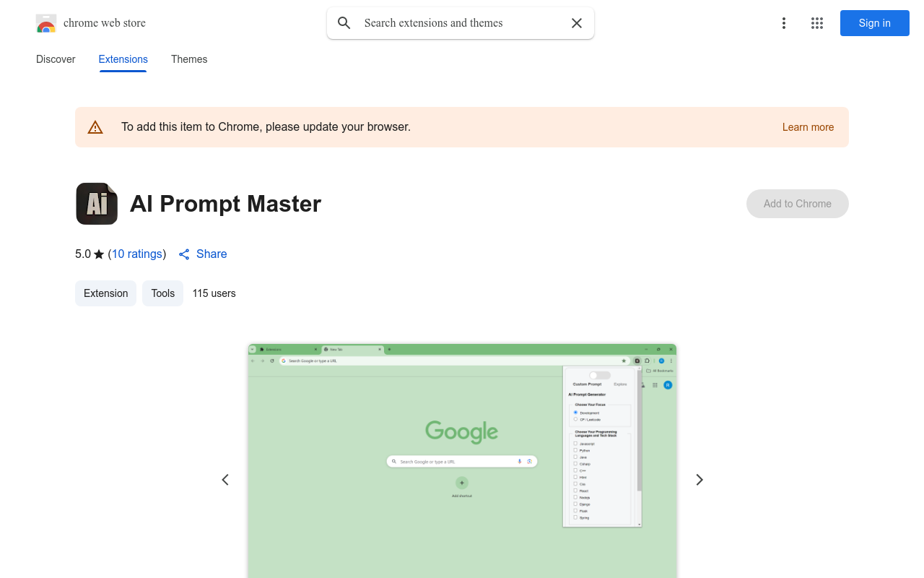Click the update your browser message text
This screenshot has width=924, height=578.
click(x=266, y=126)
